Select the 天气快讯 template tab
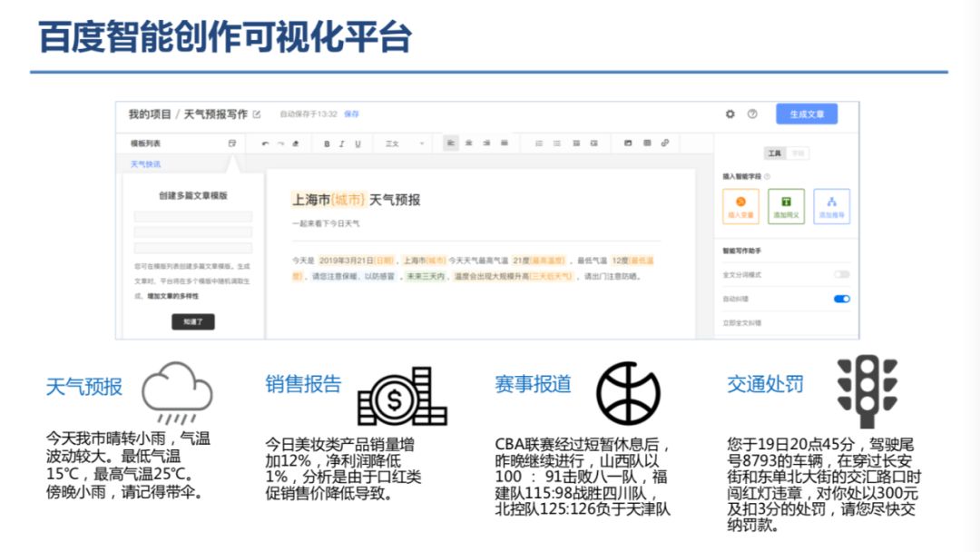 [x=145, y=164]
